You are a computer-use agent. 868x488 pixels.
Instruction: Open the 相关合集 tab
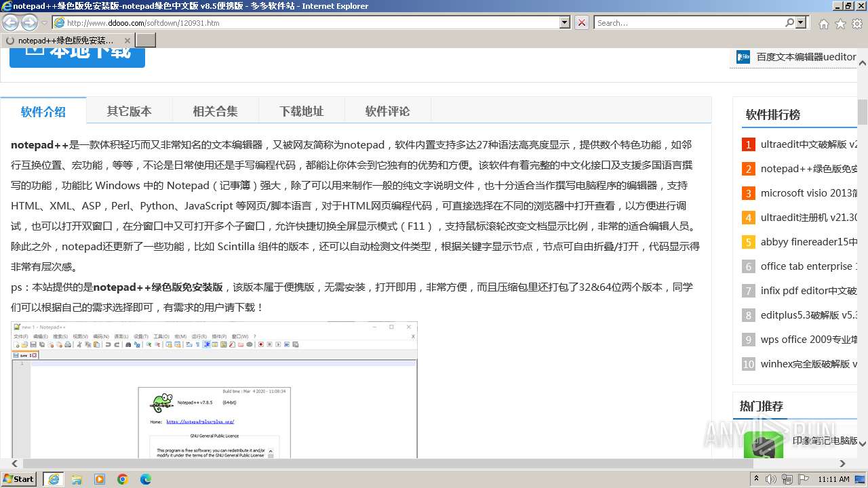(x=216, y=111)
